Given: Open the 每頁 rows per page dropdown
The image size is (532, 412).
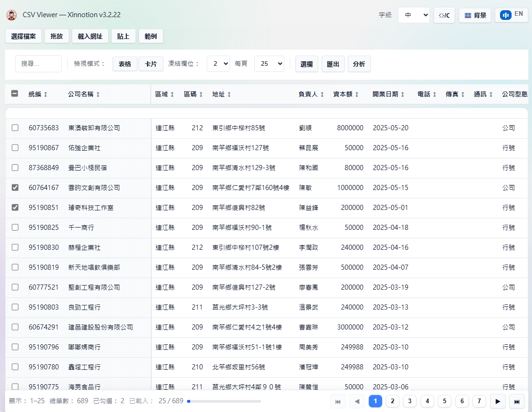Looking at the screenshot, I should tap(269, 64).
